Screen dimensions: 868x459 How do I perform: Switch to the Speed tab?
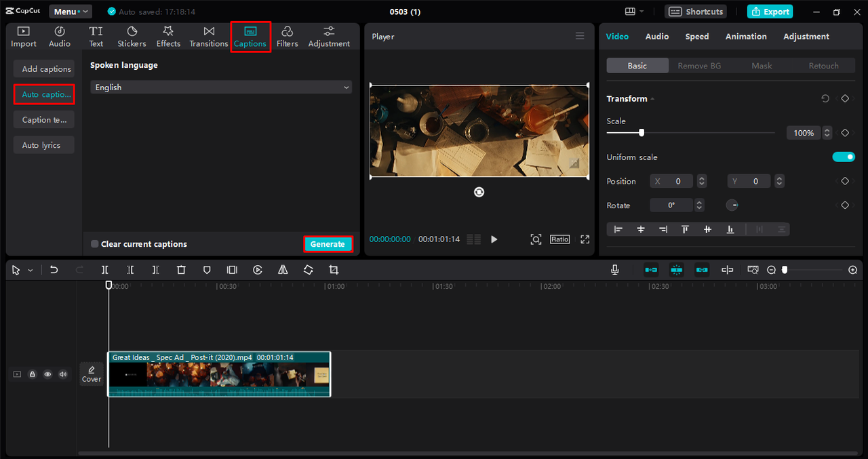point(697,37)
